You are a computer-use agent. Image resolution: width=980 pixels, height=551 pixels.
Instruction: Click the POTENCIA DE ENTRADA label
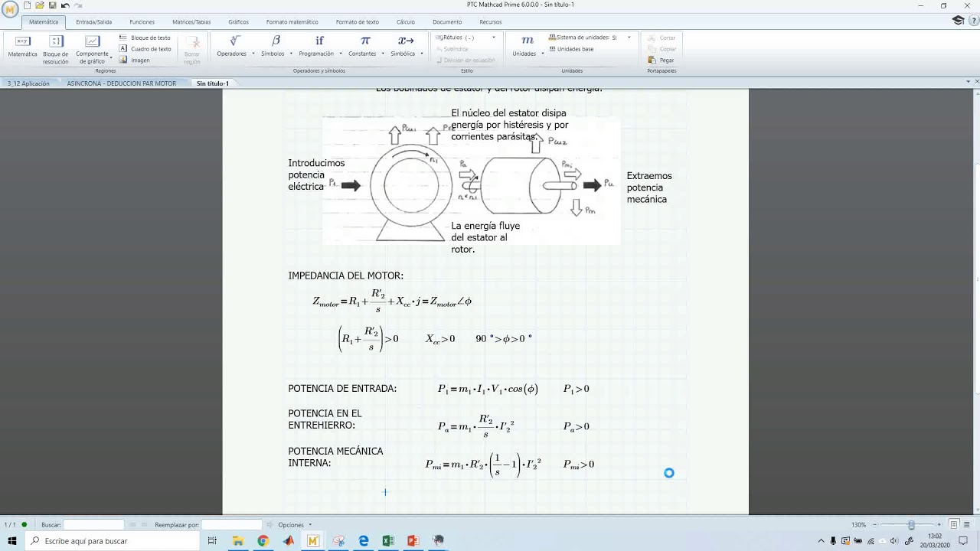coord(342,389)
